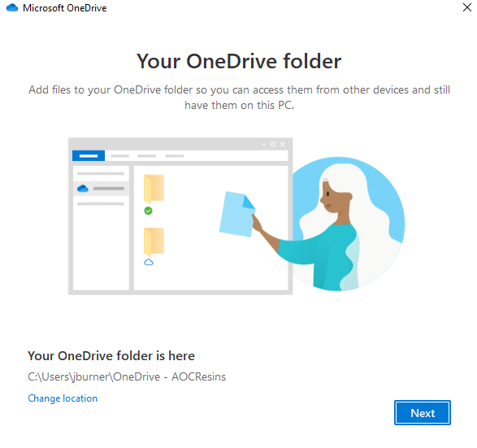
Task: Click the OneDrive folder path text
Action: click(x=127, y=376)
